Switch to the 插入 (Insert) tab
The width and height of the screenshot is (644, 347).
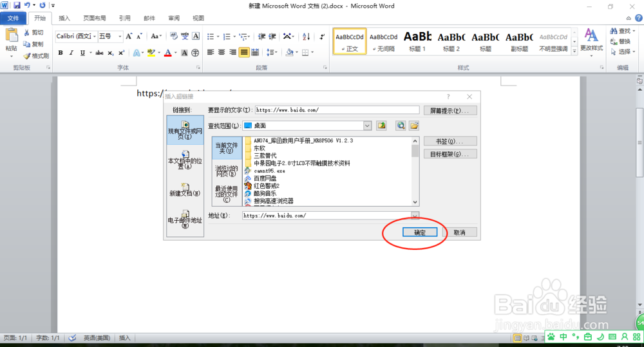pyautogui.click(x=64, y=18)
